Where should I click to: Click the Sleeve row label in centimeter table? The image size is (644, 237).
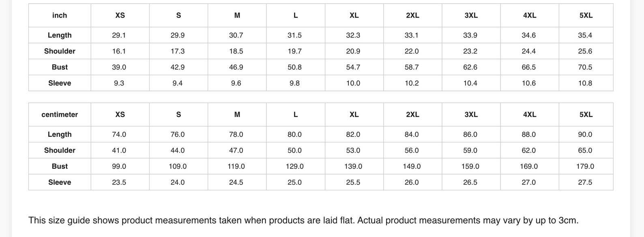tap(60, 182)
